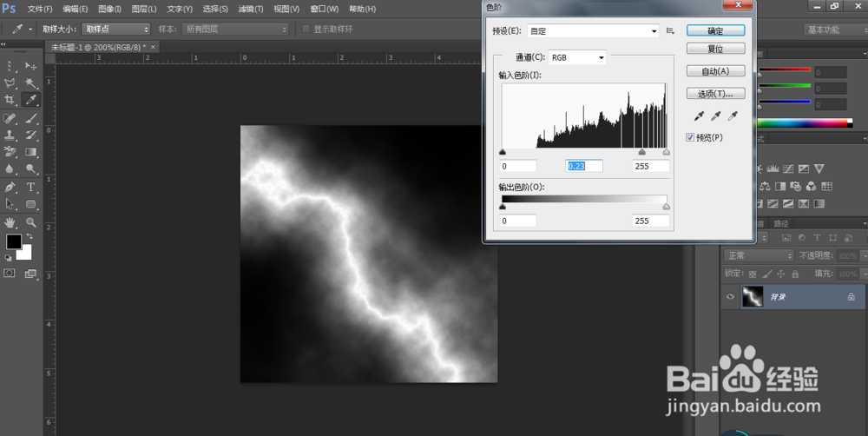The image size is (868, 436).
Task: Confirm Levels with the OK button
Action: [716, 31]
